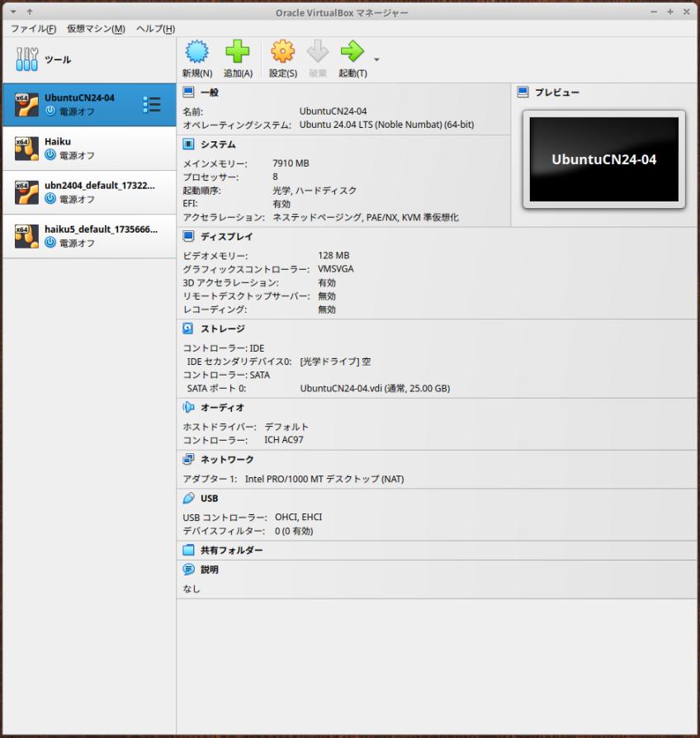Image resolution: width=700 pixels, height=738 pixels.
Task: Click power-off icon under haiku5_default
Action: 50,243
